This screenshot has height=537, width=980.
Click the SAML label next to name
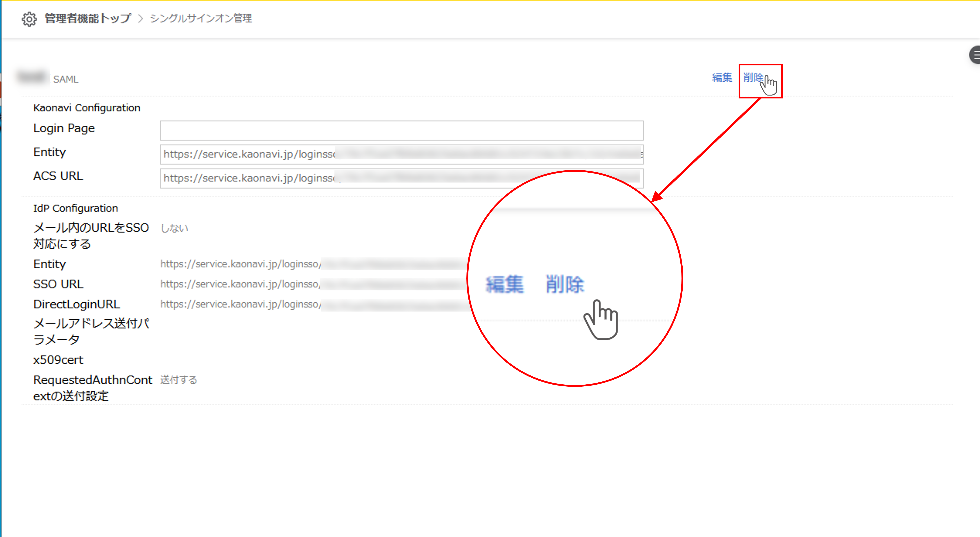point(66,79)
